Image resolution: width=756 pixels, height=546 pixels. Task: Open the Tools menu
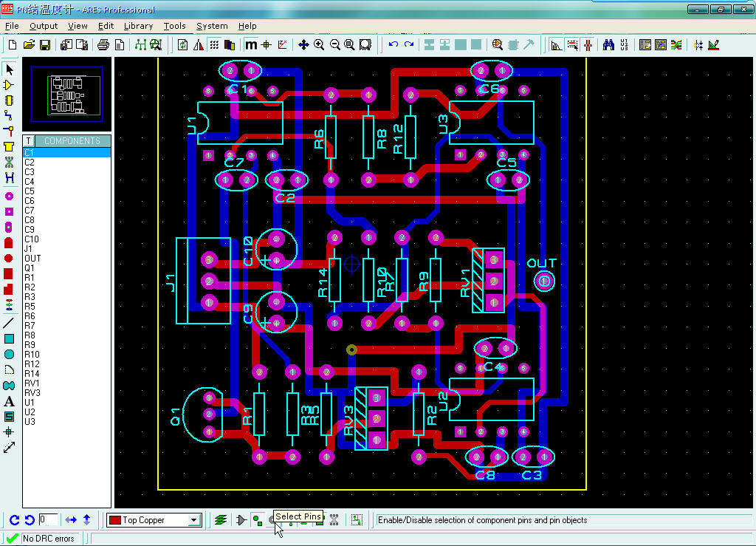[174, 26]
